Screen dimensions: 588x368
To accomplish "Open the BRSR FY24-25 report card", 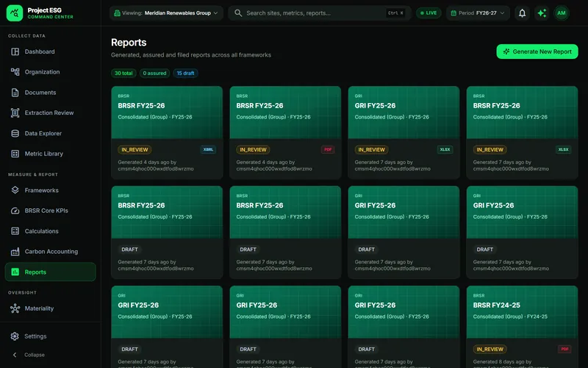I will pos(522,327).
